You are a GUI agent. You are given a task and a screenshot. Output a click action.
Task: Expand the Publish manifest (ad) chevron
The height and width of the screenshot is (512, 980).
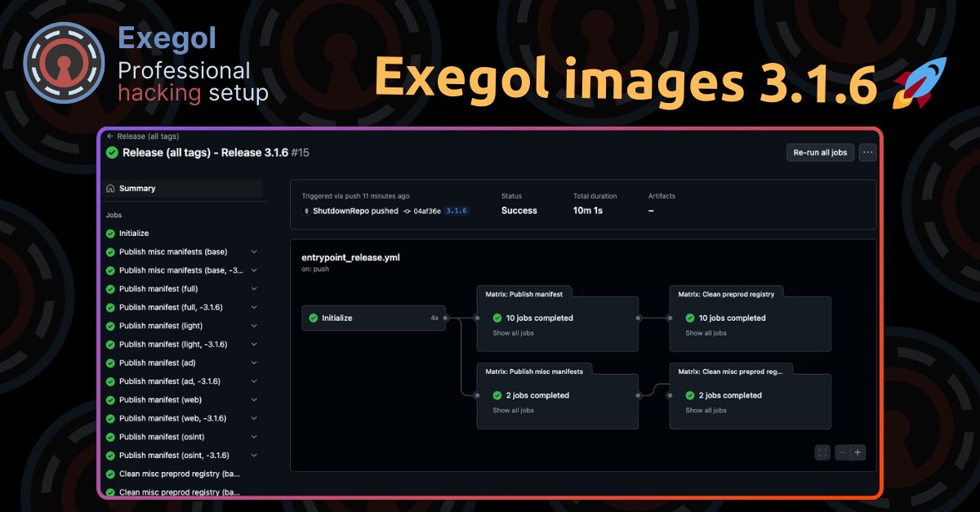click(254, 363)
